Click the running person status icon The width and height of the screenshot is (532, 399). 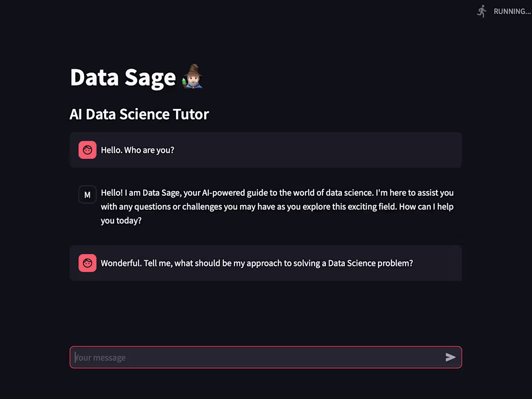(481, 11)
